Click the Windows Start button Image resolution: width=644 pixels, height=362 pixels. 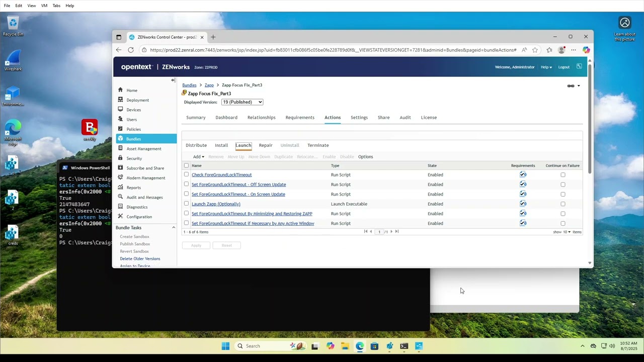[x=225, y=346]
